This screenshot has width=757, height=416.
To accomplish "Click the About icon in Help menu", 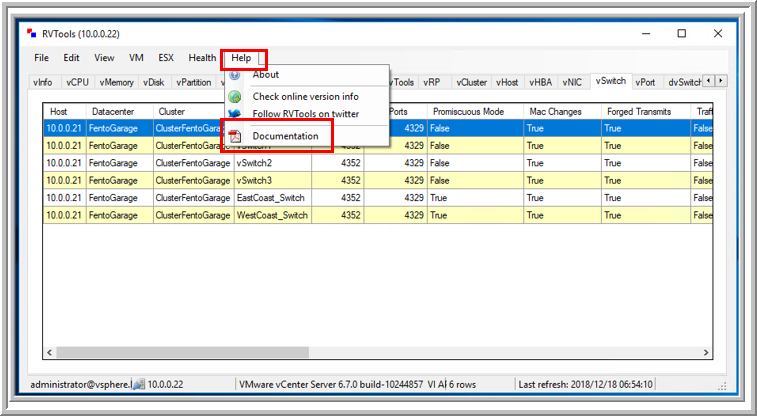I will coord(235,75).
